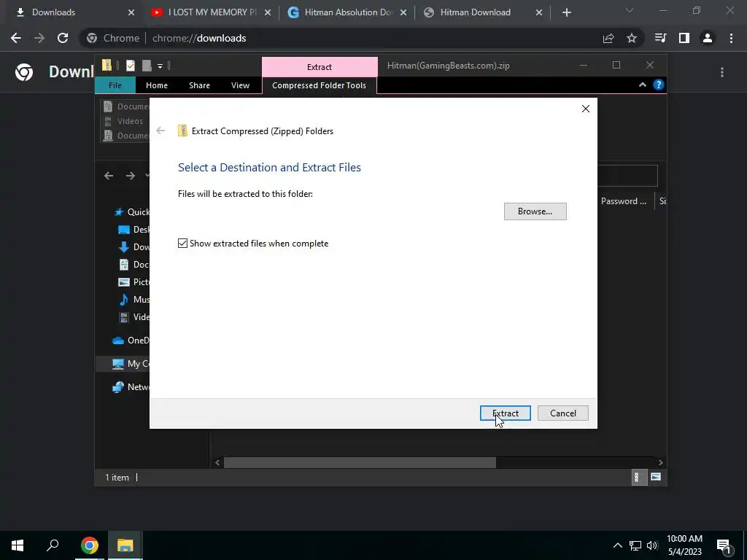Click the Explorer horizontal scrollbar thumb
747x560 pixels.
(360, 462)
